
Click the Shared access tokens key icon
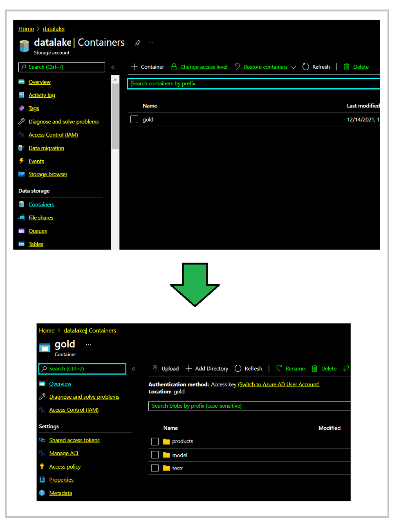tap(42, 440)
